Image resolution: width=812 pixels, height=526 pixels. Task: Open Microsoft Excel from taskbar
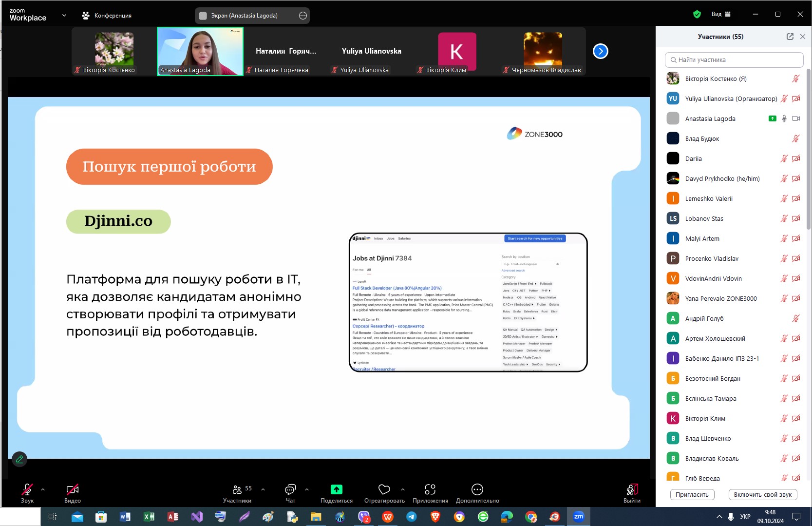click(x=149, y=517)
